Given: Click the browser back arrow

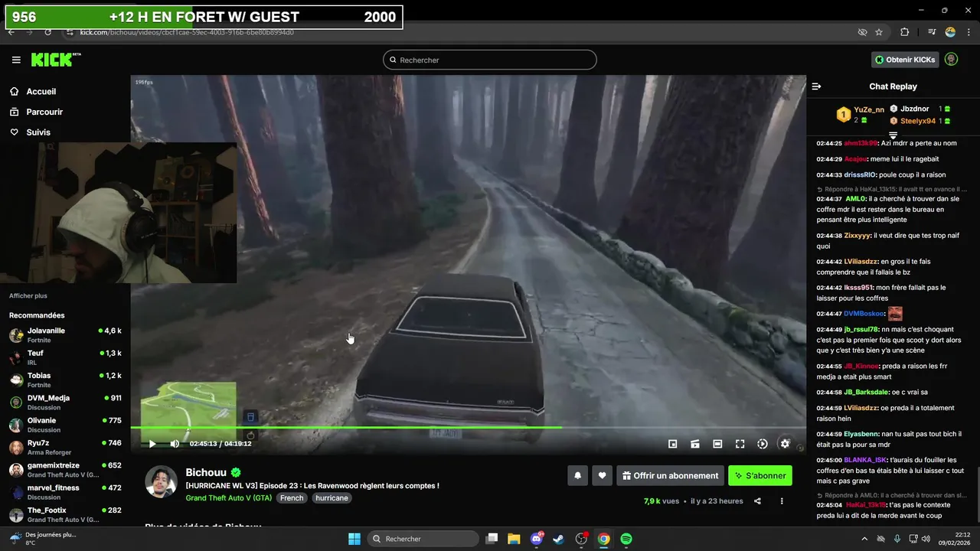Looking at the screenshot, I should point(11,32).
